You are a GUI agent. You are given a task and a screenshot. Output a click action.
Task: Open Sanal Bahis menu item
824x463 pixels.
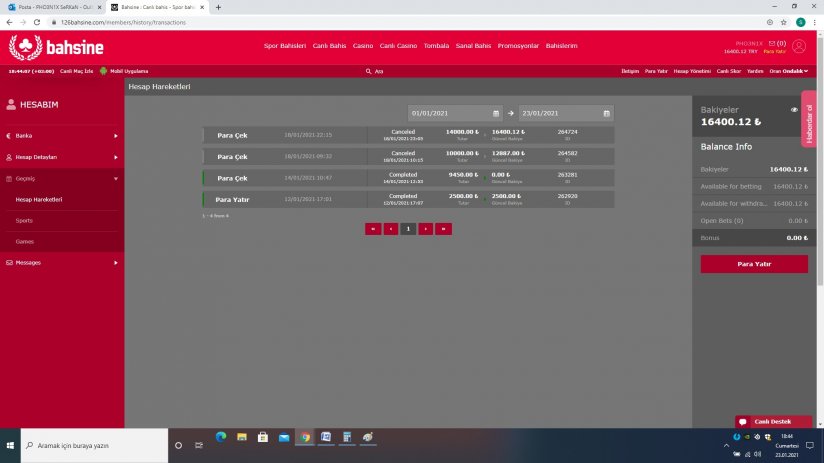click(x=473, y=46)
